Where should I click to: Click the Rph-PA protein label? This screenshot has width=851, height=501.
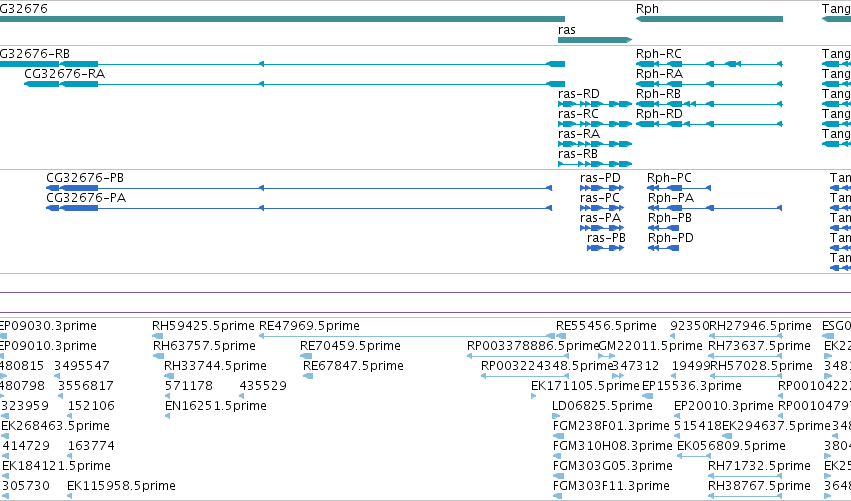[671, 198]
